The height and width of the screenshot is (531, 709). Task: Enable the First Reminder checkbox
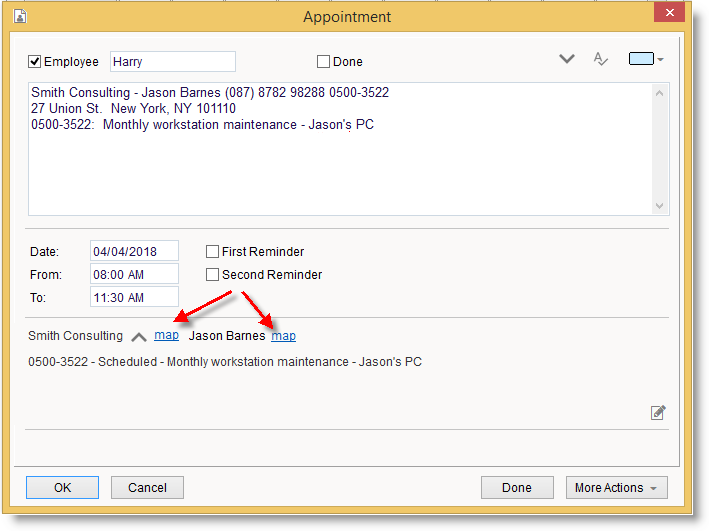212,252
